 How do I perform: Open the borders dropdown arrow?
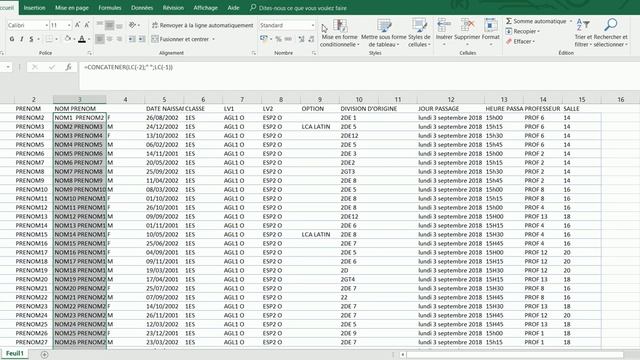tap(57, 39)
